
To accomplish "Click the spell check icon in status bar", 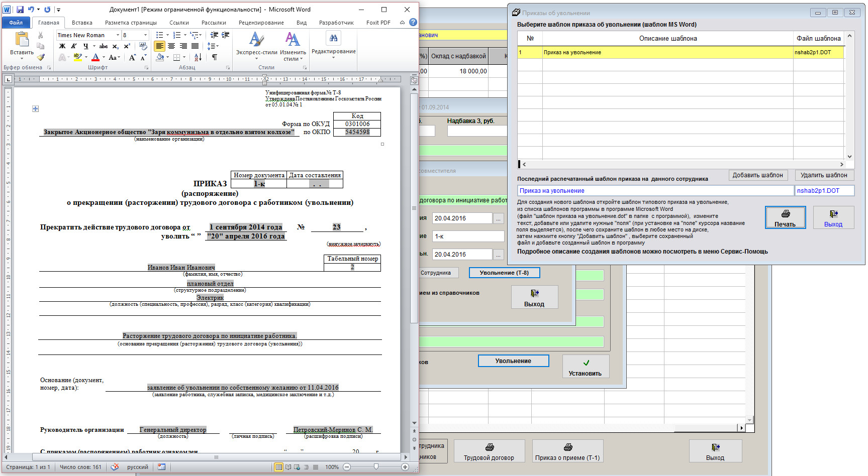I will (x=115, y=467).
